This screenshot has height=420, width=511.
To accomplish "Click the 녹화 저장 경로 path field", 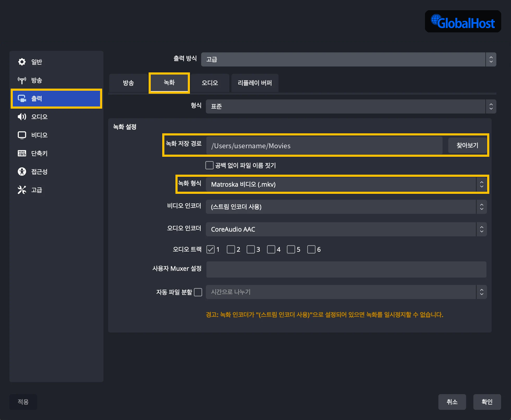I will click(x=324, y=146).
